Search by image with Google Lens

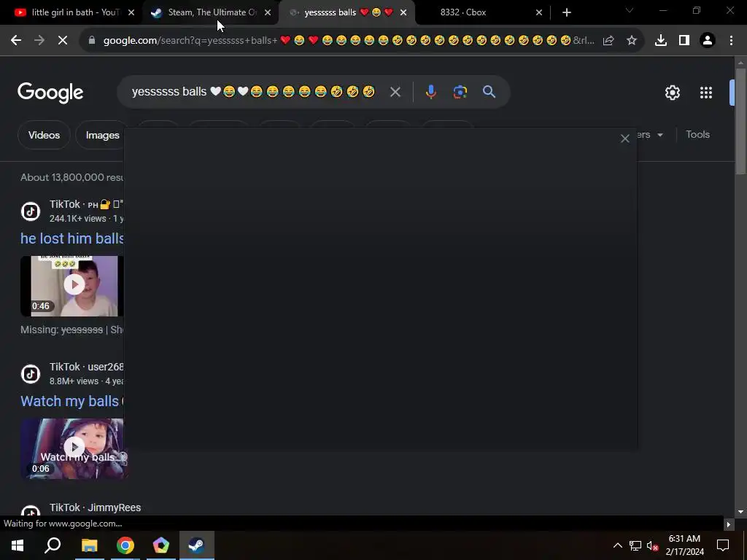(460, 92)
